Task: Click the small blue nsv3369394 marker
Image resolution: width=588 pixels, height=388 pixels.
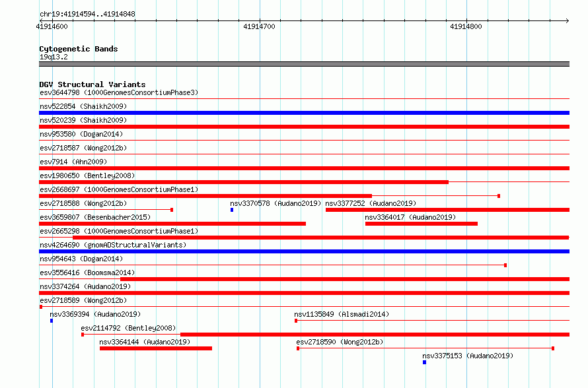Action: point(52,321)
